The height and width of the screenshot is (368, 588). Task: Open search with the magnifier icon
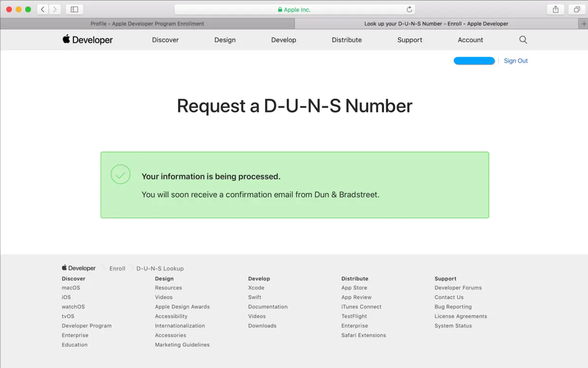(523, 40)
